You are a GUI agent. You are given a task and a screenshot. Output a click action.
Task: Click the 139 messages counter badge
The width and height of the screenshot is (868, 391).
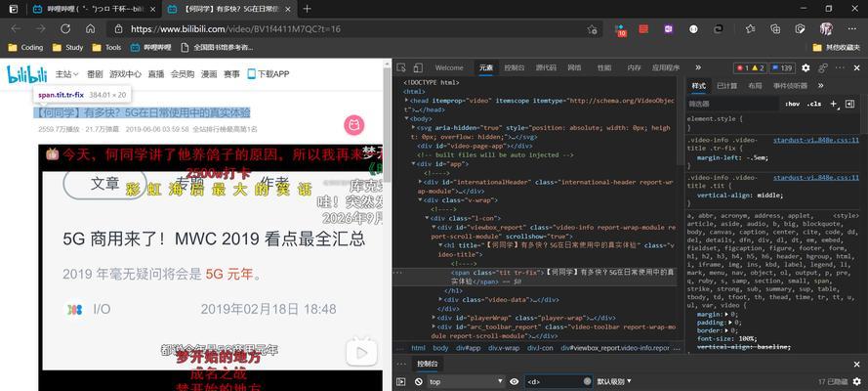[x=782, y=68]
